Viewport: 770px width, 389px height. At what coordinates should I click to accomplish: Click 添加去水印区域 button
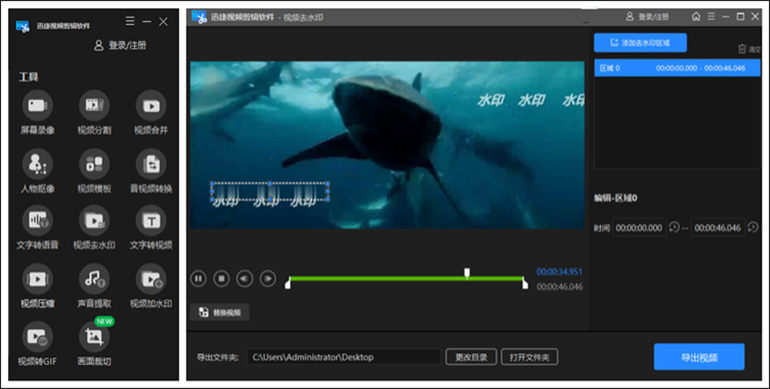point(640,43)
